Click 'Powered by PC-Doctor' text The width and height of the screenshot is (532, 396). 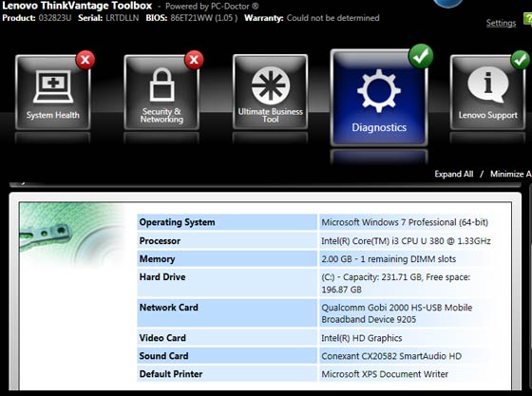[x=212, y=6]
